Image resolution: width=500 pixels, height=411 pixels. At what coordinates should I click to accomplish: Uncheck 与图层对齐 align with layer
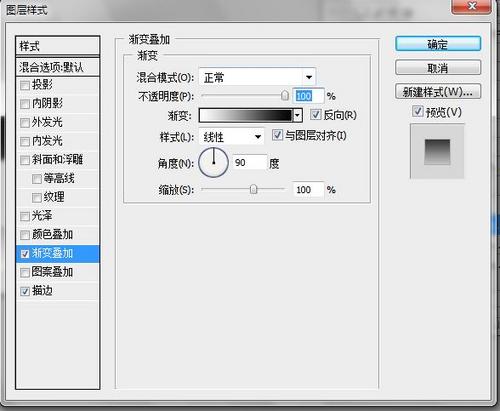tap(277, 135)
